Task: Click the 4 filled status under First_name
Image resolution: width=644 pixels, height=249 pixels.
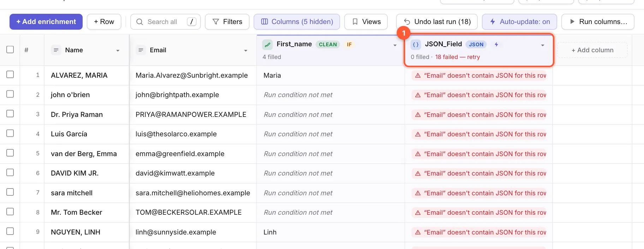Action: tap(272, 57)
